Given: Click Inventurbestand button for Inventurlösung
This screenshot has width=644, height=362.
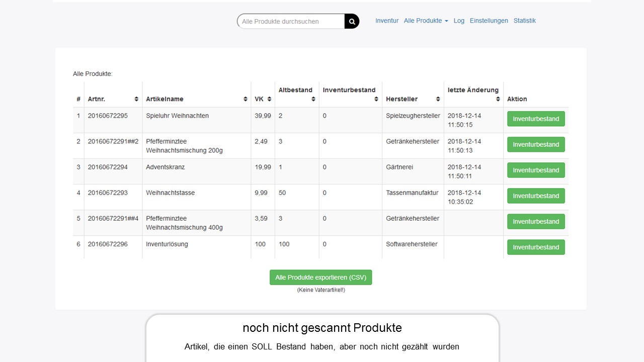Looking at the screenshot, I should 536,247.
